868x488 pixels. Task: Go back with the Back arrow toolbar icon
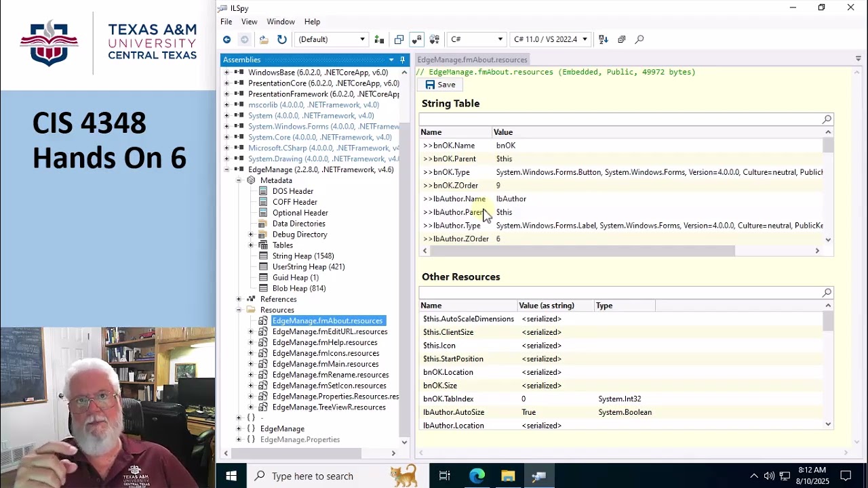pos(226,39)
